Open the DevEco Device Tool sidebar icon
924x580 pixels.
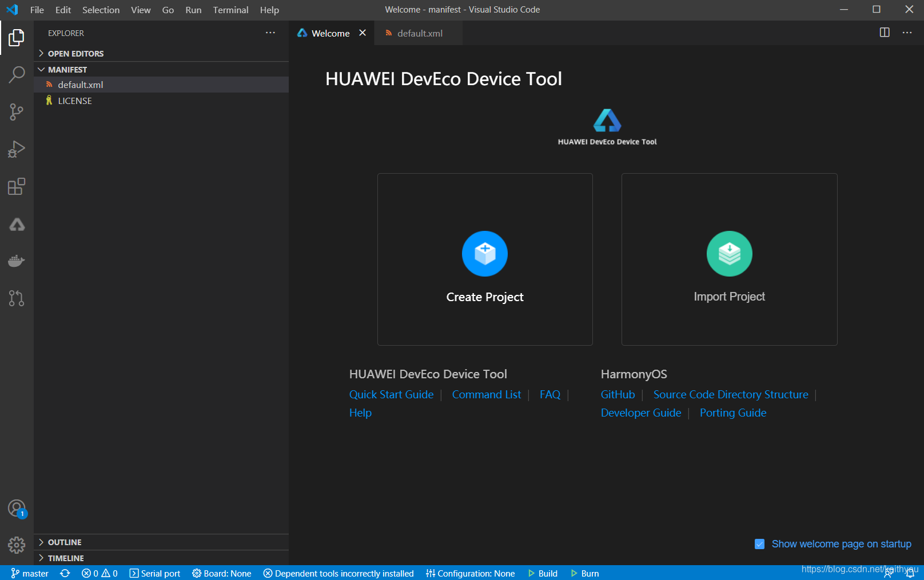point(17,224)
